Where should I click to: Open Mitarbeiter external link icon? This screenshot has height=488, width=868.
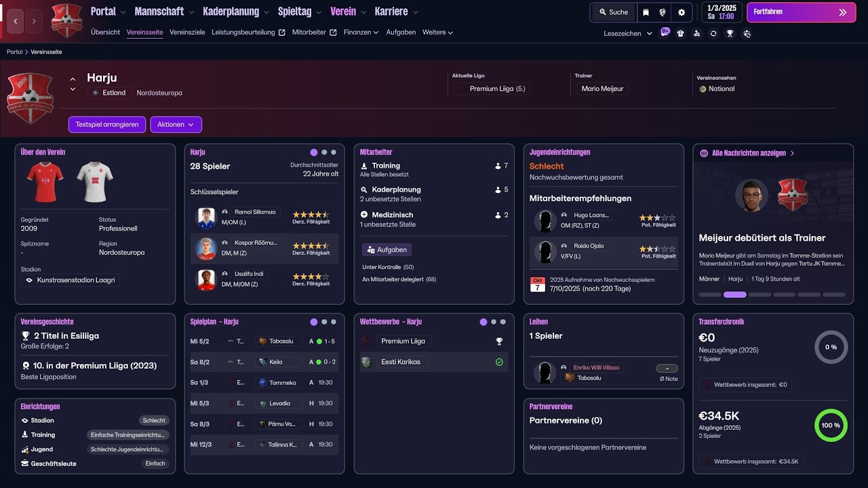click(x=333, y=33)
